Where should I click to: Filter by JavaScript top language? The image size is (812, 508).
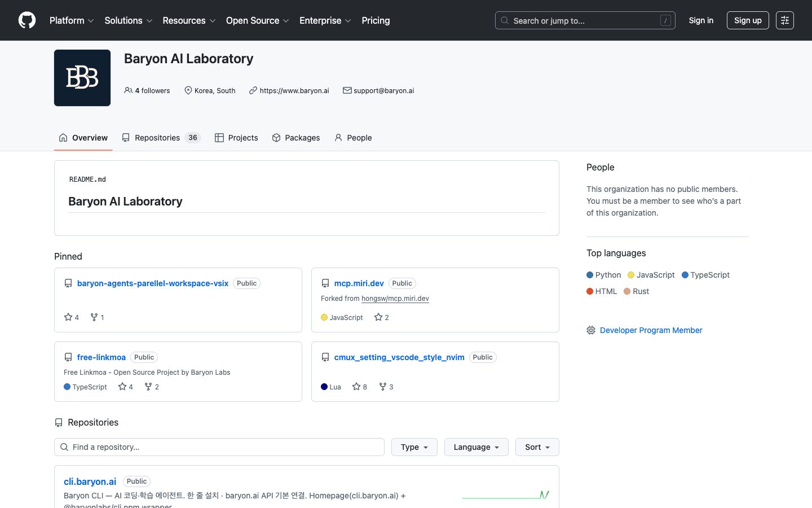[x=651, y=275]
